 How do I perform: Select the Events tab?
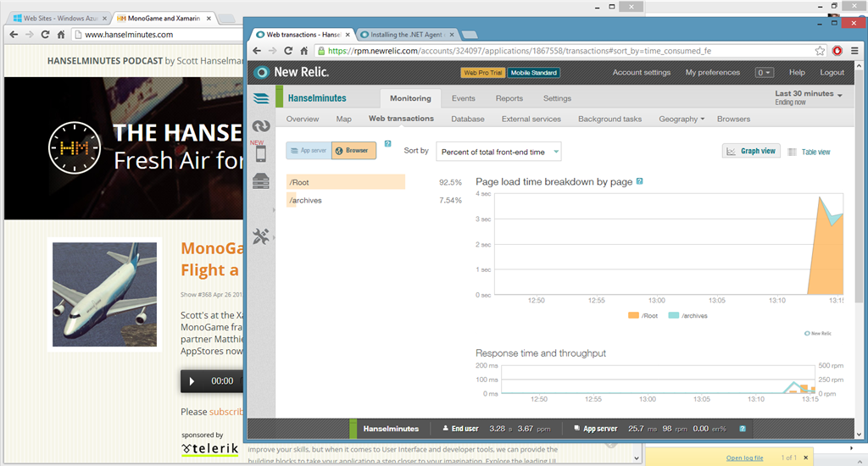[464, 98]
